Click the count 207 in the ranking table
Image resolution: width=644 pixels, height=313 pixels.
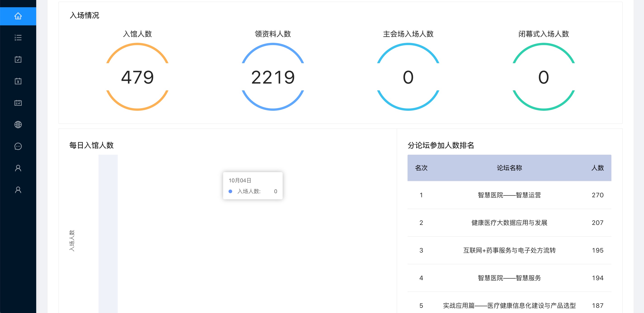598,223
